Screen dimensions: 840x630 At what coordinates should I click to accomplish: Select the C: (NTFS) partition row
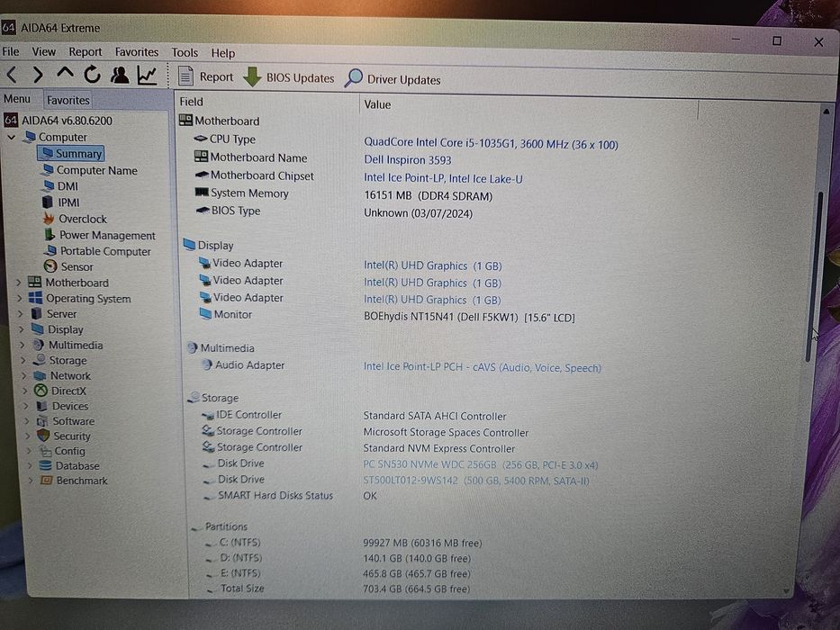tap(343, 542)
